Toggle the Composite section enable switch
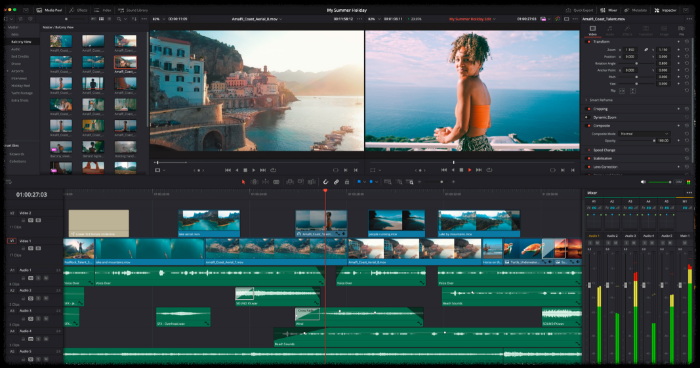 (x=588, y=125)
